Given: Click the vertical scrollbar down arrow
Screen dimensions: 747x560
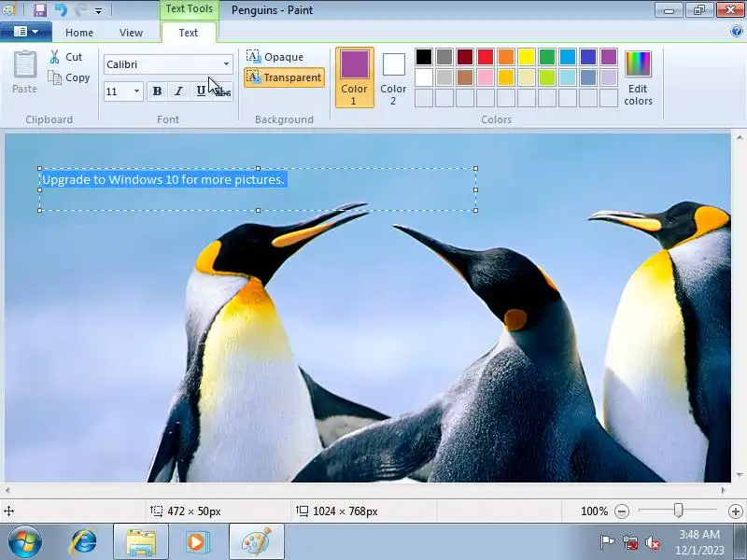Looking at the screenshot, I should pos(740,475).
